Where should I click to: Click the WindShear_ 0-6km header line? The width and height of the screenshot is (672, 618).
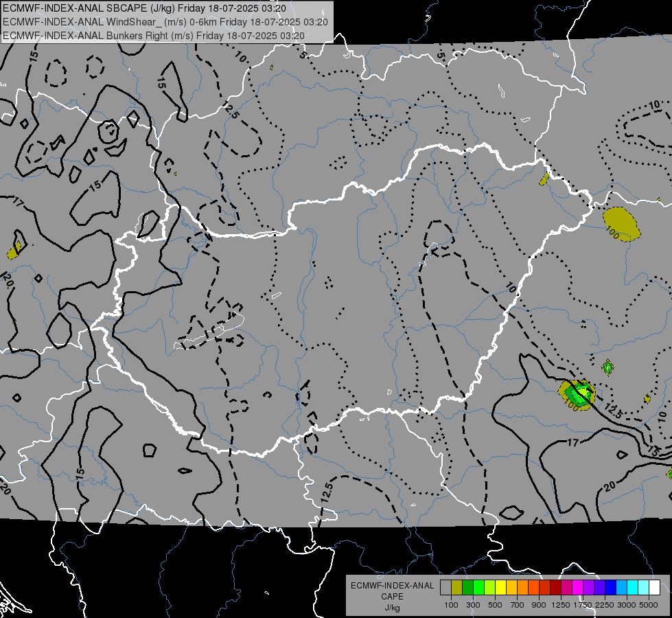165,22
